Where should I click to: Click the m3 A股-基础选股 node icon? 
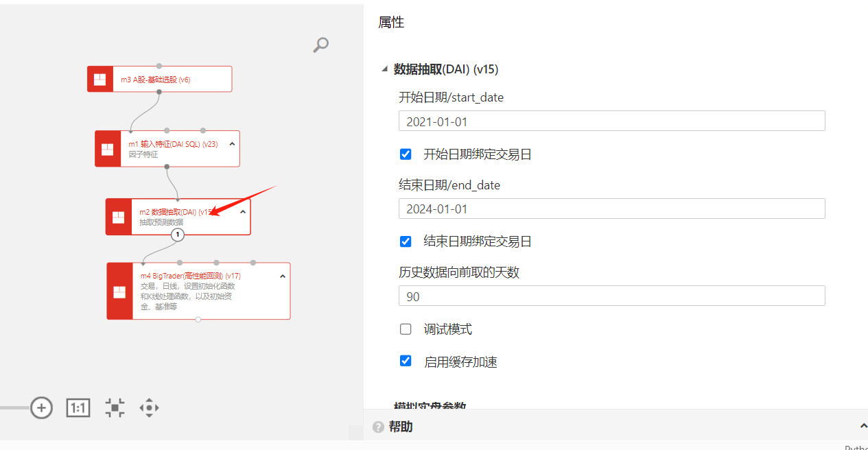tap(100, 79)
